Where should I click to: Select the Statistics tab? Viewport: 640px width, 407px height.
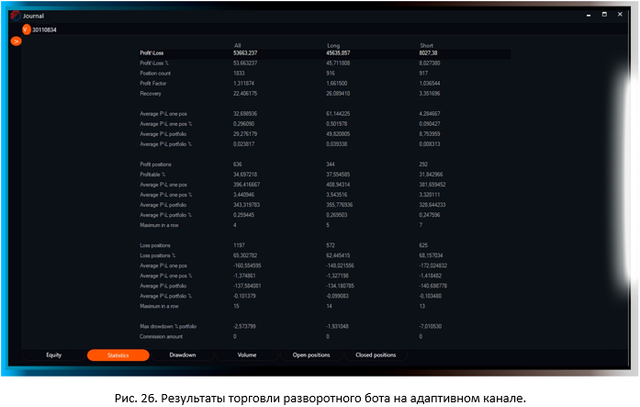[118, 355]
